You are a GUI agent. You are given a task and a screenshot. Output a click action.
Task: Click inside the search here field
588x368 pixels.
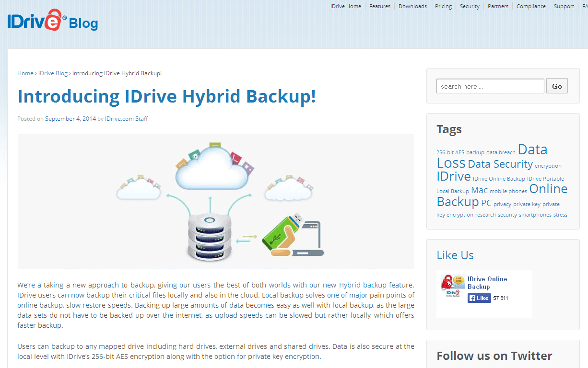point(489,86)
